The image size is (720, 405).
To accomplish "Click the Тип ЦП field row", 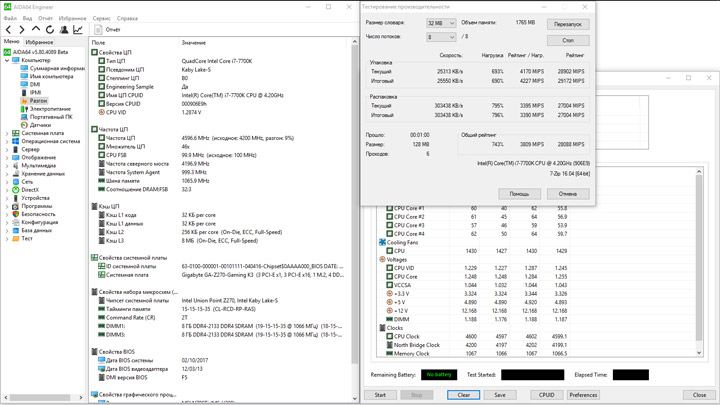I will click(220, 61).
